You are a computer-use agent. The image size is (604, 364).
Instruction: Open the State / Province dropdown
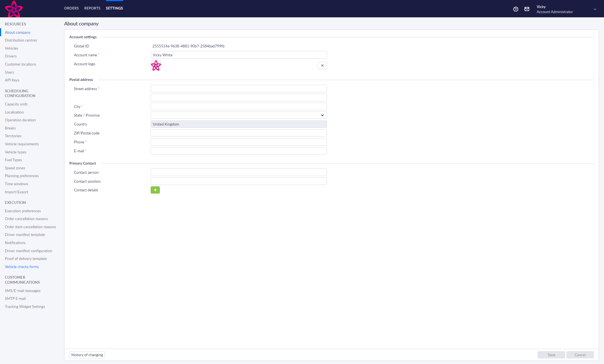(x=239, y=115)
